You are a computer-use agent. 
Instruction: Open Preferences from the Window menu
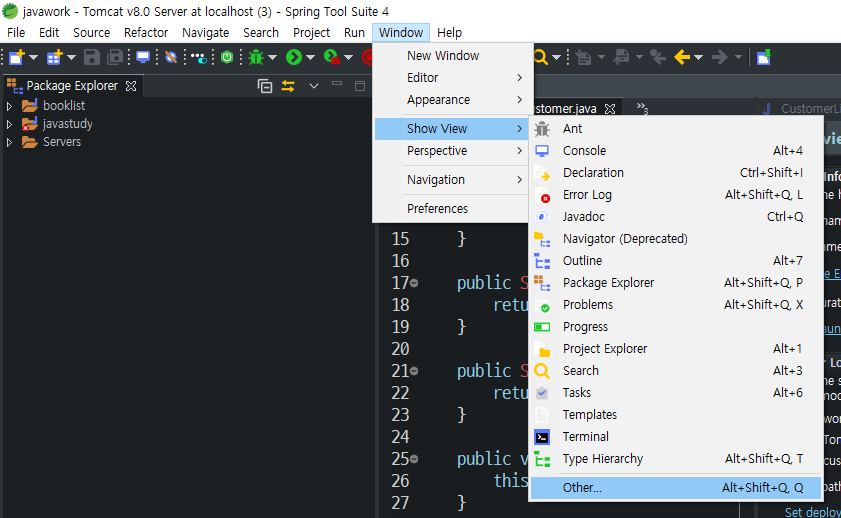[452, 209]
